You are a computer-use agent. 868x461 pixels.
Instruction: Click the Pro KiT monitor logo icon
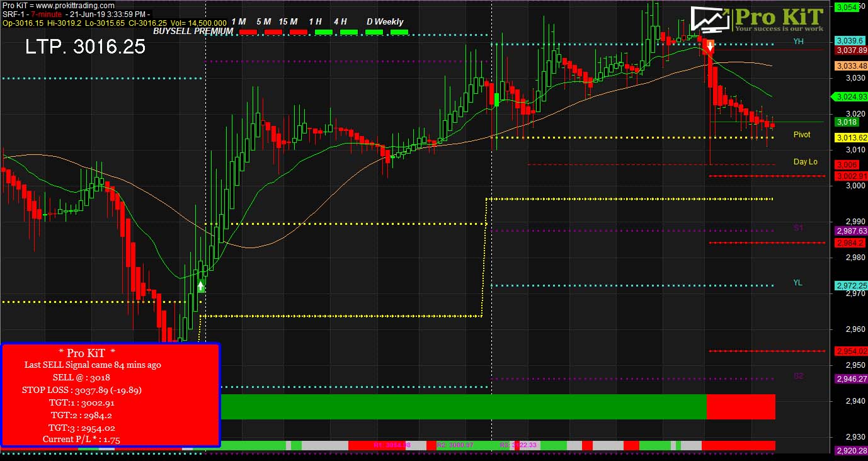click(x=711, y=19)
